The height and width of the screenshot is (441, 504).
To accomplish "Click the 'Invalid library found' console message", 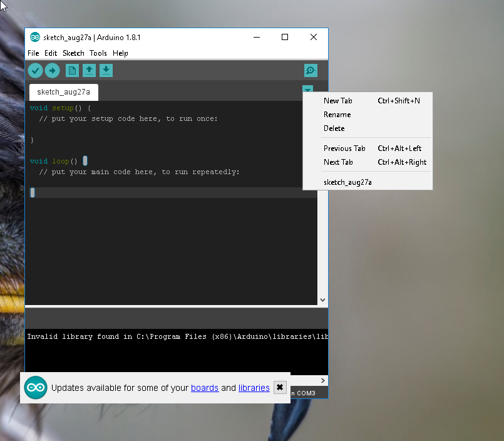I will click(177, 337).
